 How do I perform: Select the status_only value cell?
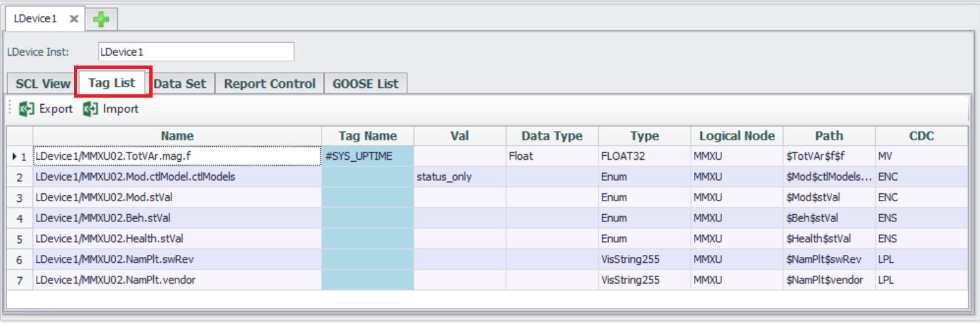coord(460,177)
